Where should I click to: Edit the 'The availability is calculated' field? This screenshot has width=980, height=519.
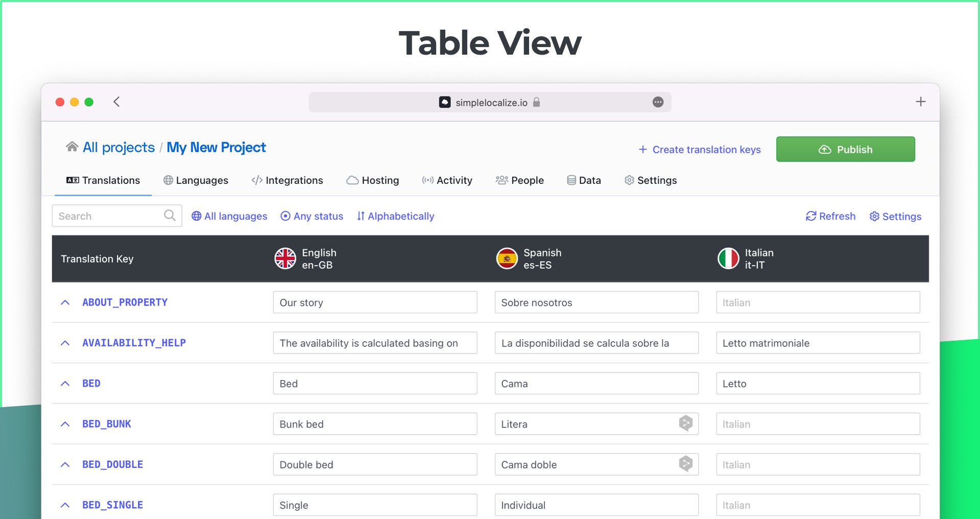pyautogui.click(x=375, y=343)
